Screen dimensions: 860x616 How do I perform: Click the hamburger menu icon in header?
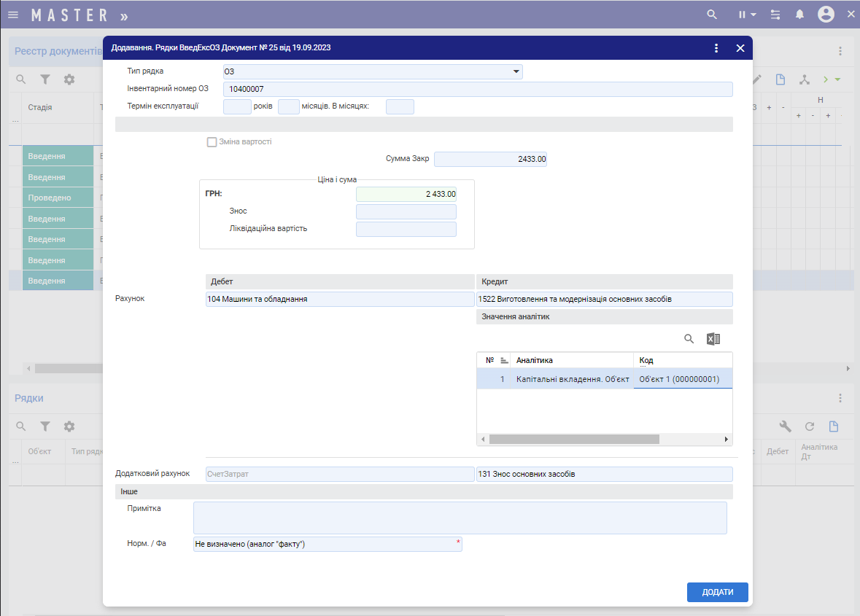[x=13, y=15]
